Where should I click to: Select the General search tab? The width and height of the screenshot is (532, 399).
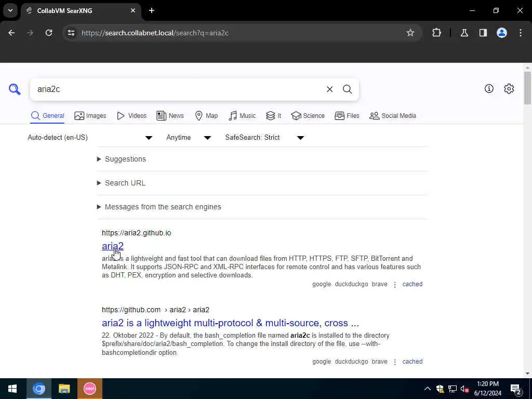[x=47, y=116]
